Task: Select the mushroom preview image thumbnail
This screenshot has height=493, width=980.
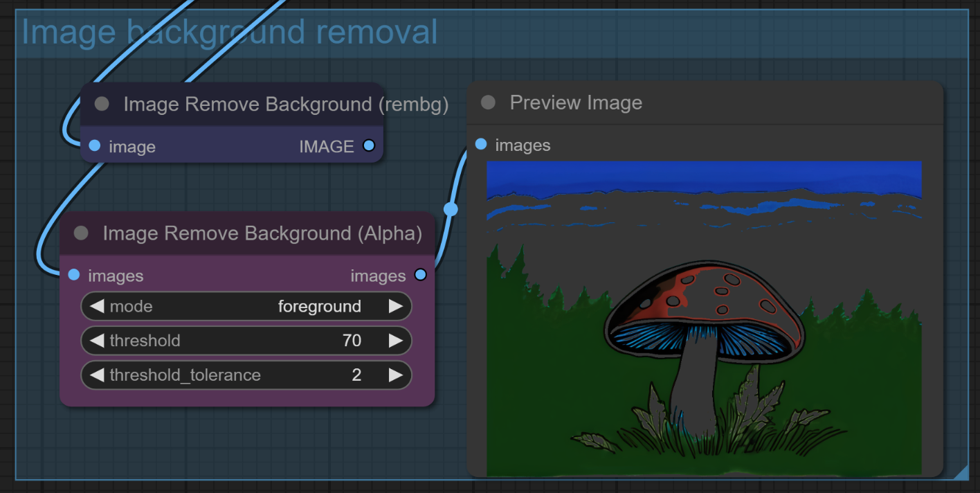Action: tap(704, 319)
